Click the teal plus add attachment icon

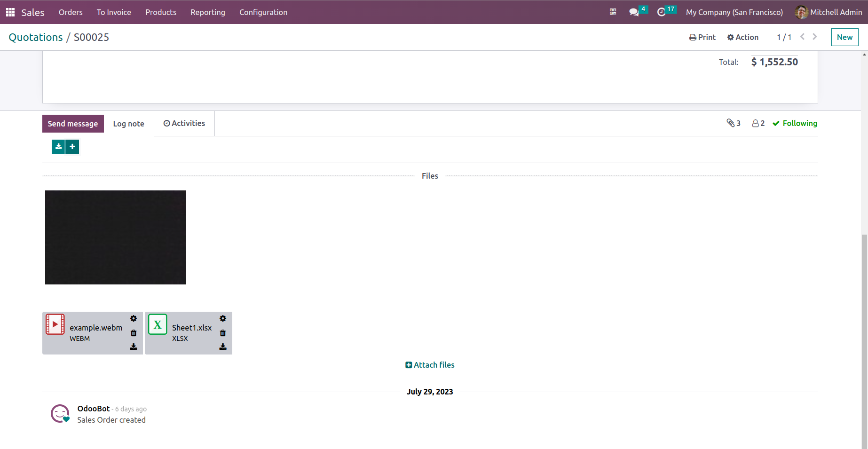(72, 147)
